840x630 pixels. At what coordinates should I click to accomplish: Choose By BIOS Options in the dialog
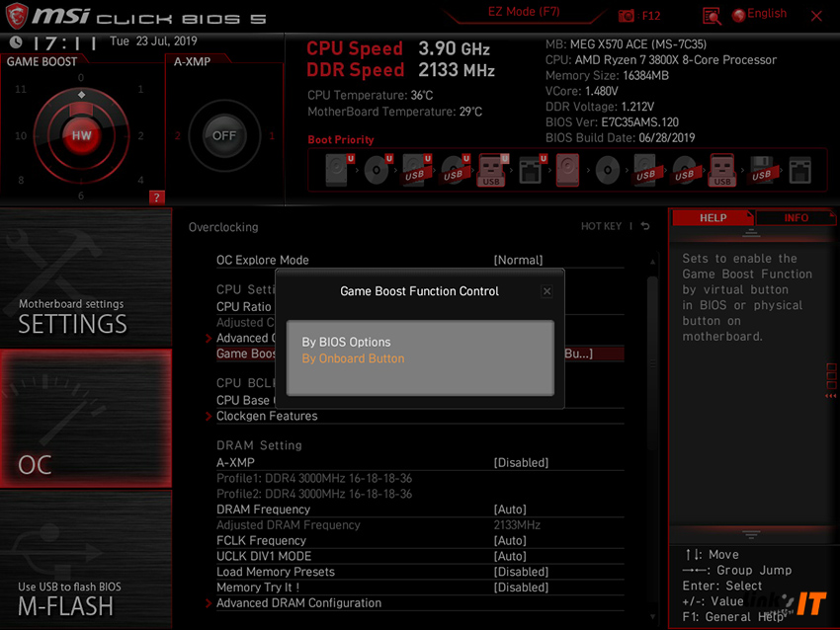(346, 342)
